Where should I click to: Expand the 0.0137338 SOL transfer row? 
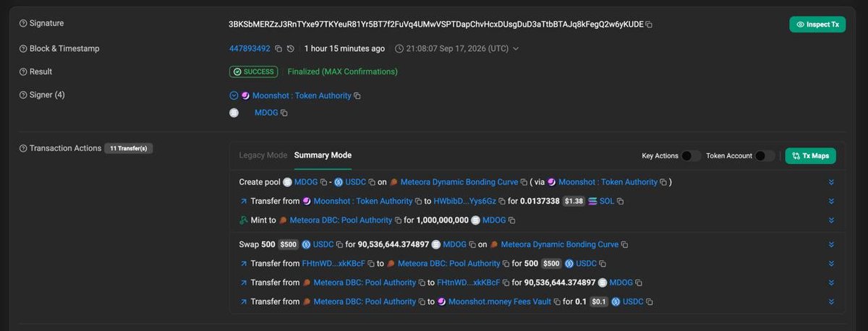(x=831, y=201)
